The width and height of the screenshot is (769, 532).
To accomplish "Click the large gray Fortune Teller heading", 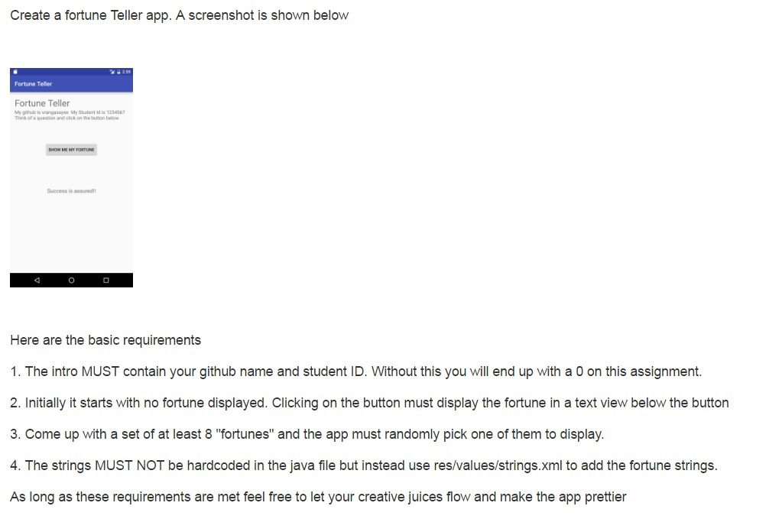I will pyautogui.click(x=42, y=103).
